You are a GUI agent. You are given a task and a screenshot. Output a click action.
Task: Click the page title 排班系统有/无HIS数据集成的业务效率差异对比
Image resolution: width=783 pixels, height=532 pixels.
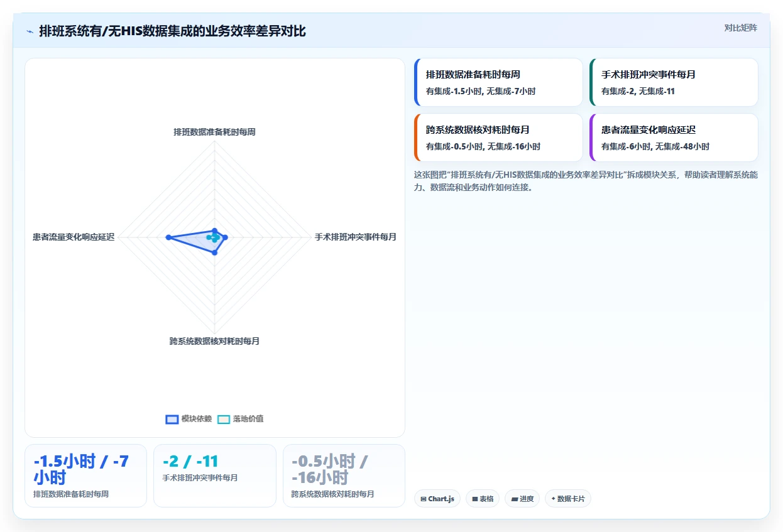coord(173,31)
